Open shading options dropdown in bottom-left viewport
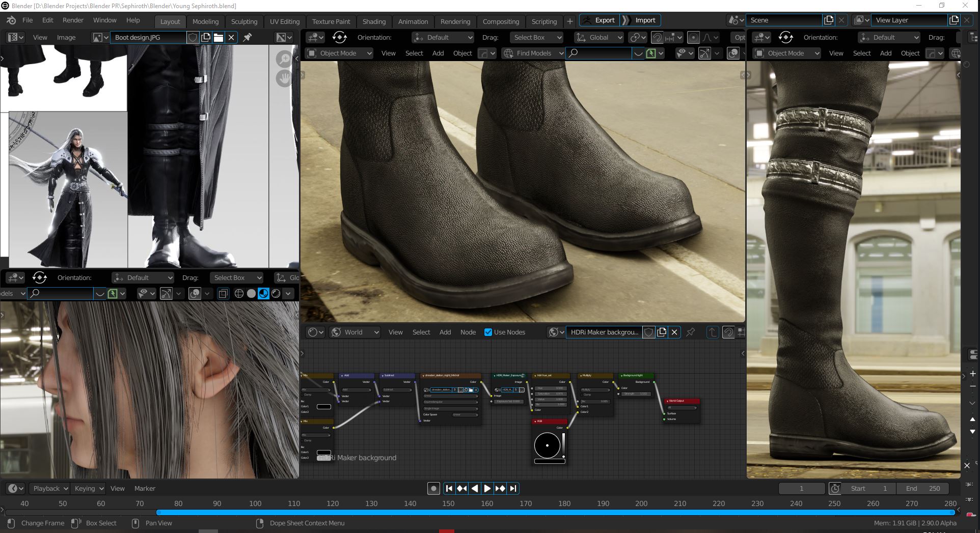980x533 pixels. pyautogui.click(x=288, y=293)
